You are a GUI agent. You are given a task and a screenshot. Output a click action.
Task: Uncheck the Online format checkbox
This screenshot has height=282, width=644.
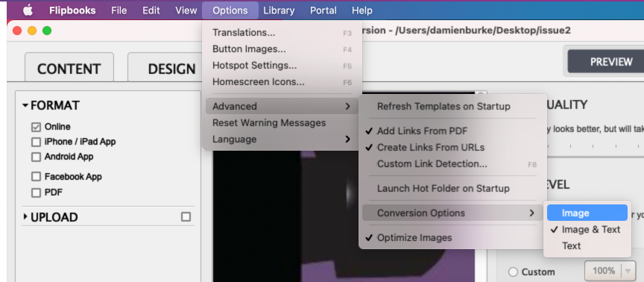[x=36, y=127]
